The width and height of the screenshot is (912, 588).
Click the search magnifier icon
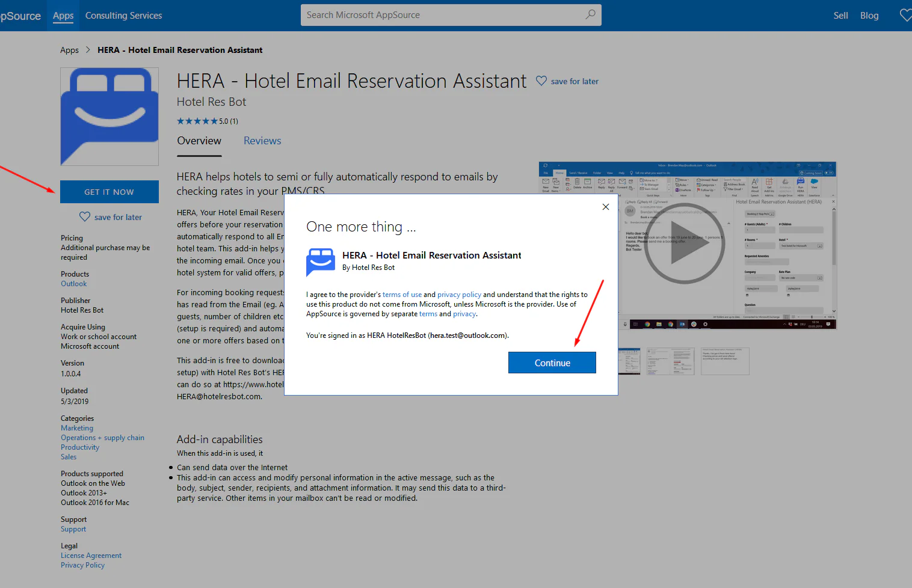[590, 14]
